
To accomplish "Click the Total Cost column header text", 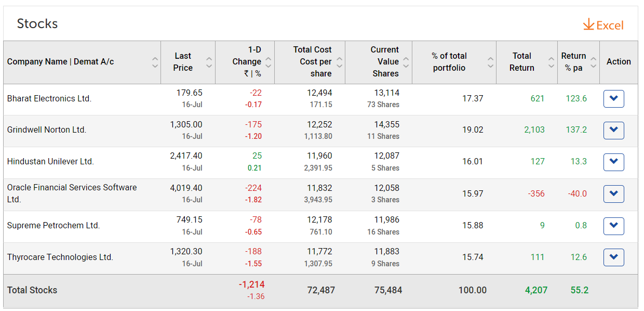I will click(312, 62).
